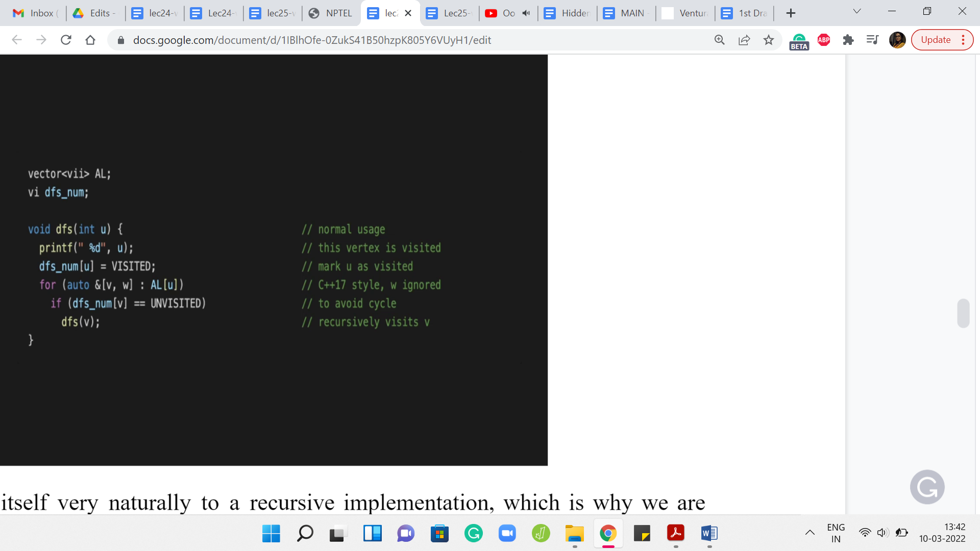Click the address bar URL

(x=312, y=40)
